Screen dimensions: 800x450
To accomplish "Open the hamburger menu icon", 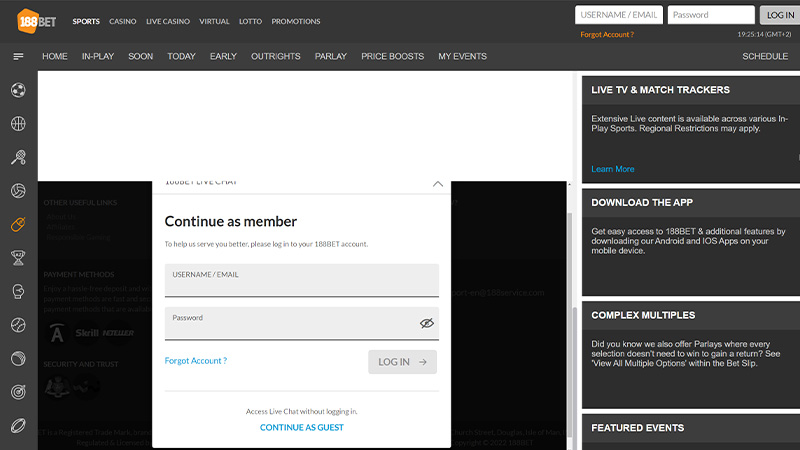I will tap(18, 56).
